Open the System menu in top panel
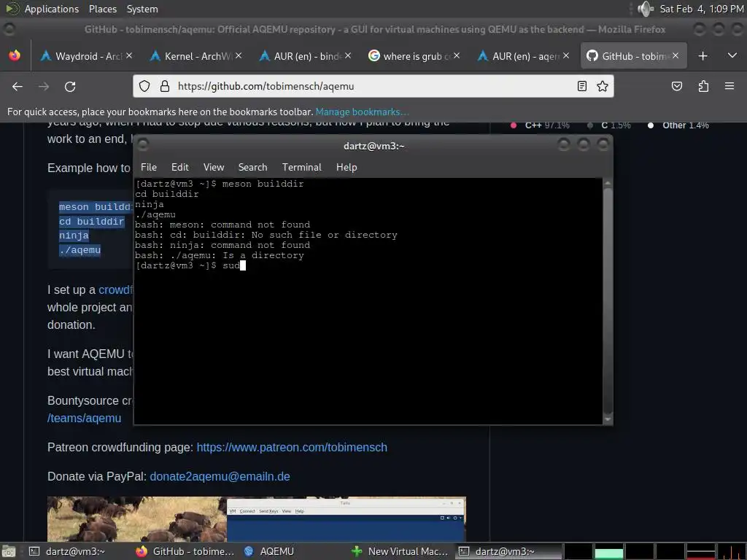 pyautogui.click(x=142, y=9)
